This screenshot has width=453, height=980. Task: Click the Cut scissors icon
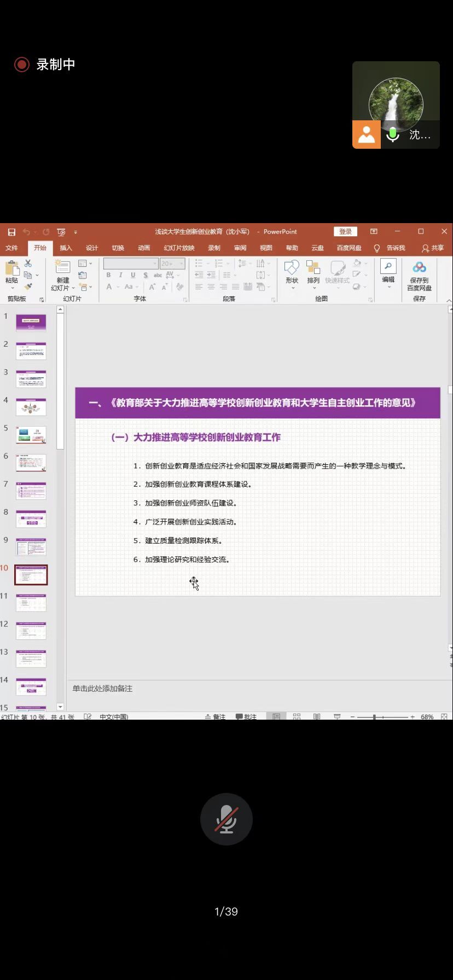click(28, 264)
